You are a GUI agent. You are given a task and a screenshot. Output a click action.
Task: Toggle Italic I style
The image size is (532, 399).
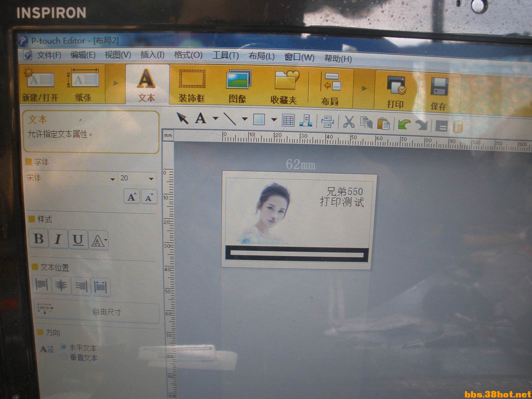point(58,239)
